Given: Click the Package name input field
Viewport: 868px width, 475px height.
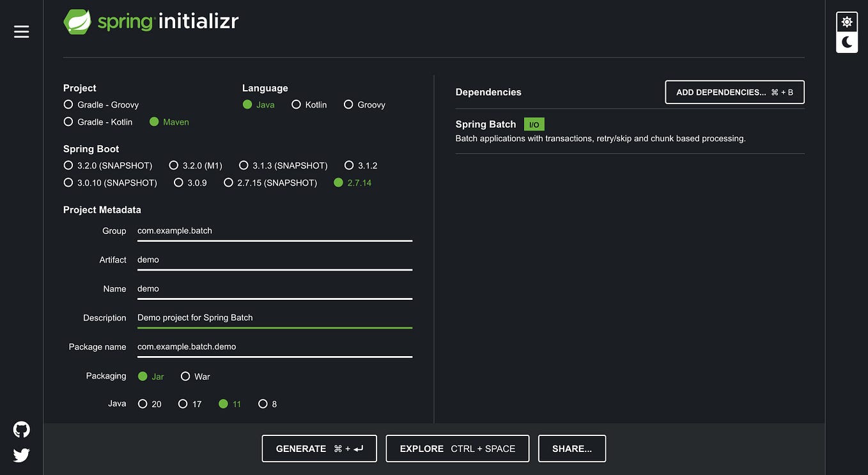Looking at the screenshot, I should point(274,346).
